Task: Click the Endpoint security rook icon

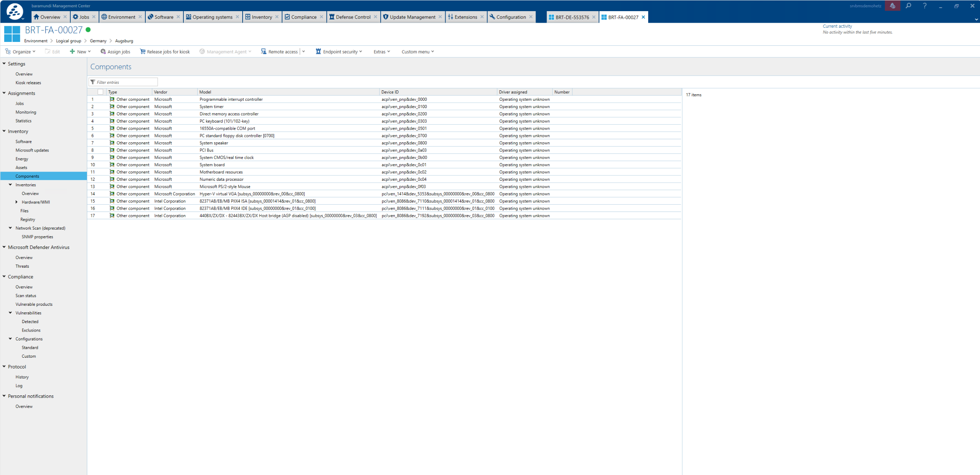Action: (318, 52)
